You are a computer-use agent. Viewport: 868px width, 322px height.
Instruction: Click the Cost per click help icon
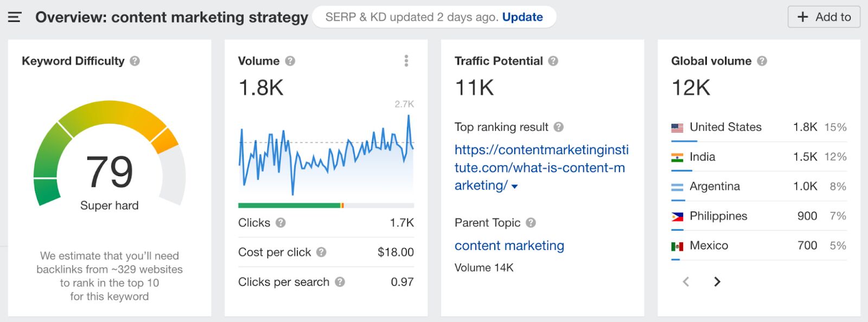(321, 252)
